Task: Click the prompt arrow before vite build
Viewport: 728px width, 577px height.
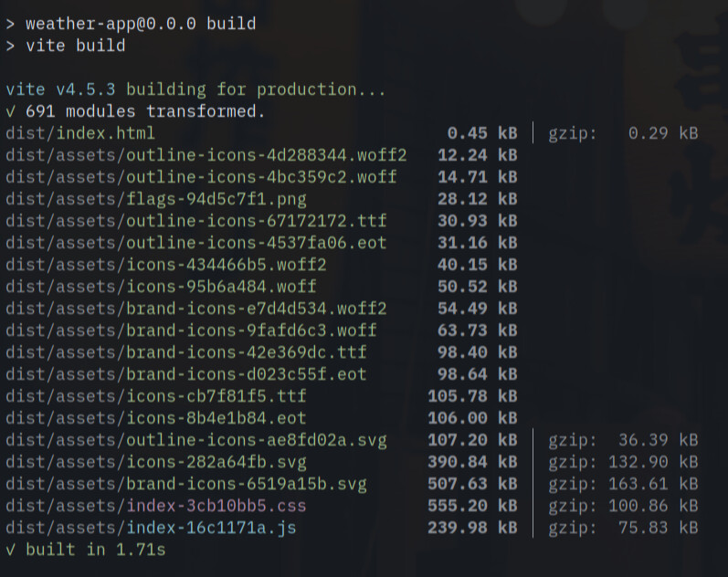Action: tap(10, 46)
